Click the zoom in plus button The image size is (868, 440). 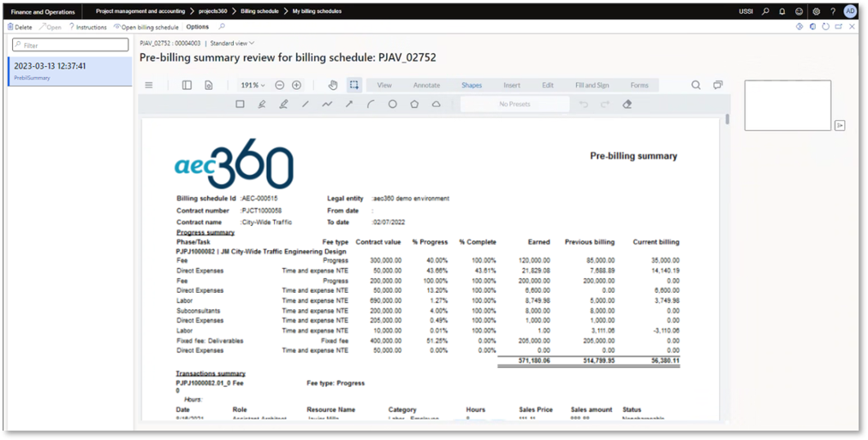pos(296,86)
